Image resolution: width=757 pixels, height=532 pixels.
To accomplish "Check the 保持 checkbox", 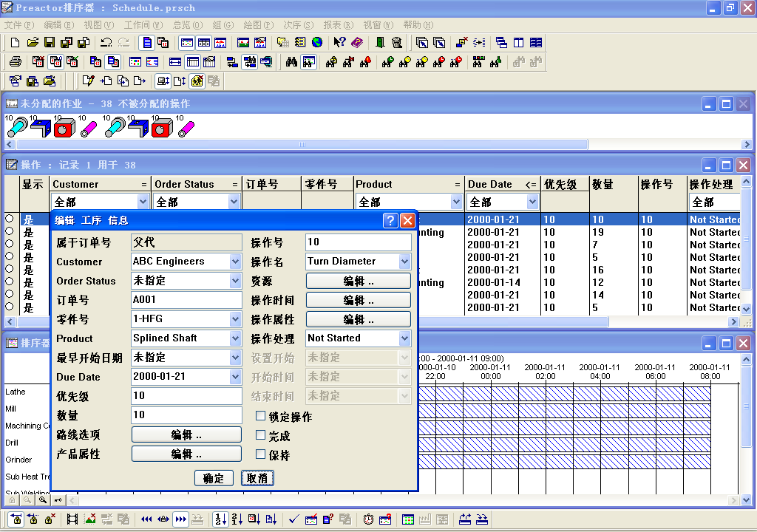I will tap(261, 454).
